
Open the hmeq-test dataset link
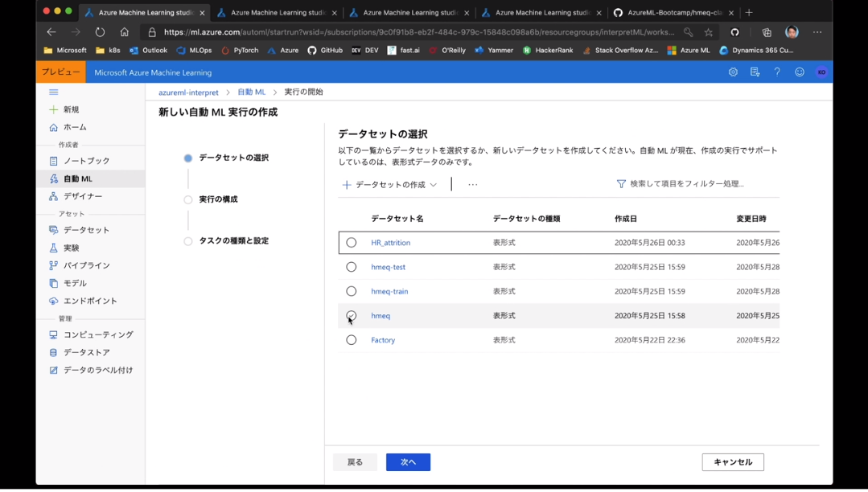(x=388, y=267)
